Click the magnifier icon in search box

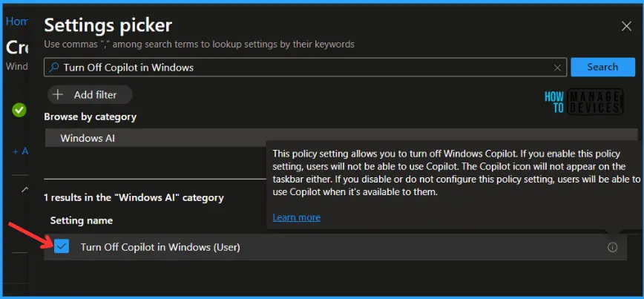tap(54, 68)
